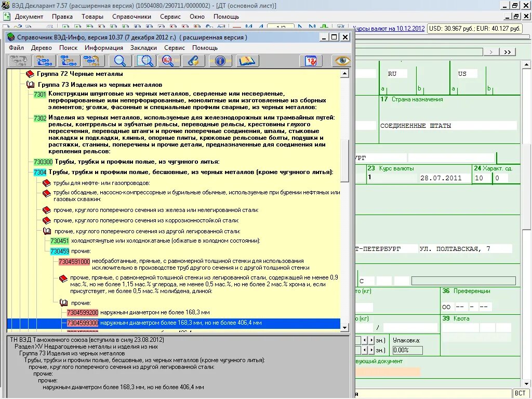Select highlighted code 7304599300 row
532x399 pixels.
click(x=174, y=323)
